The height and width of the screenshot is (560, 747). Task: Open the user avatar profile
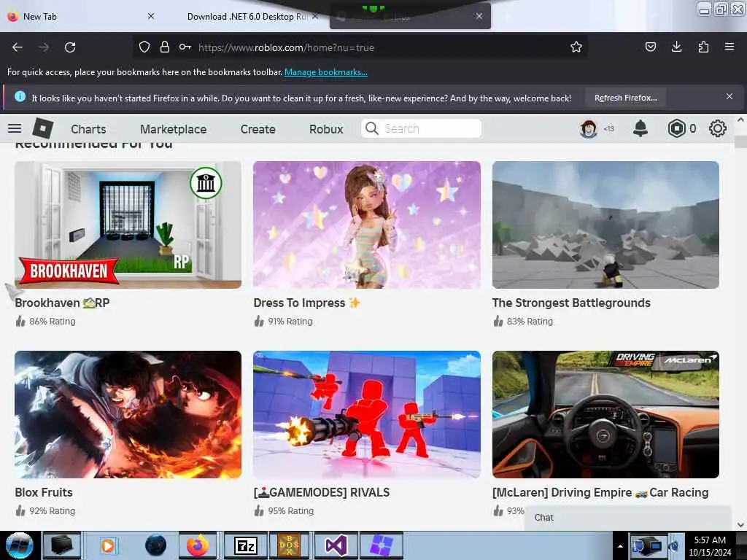[589, 128]
